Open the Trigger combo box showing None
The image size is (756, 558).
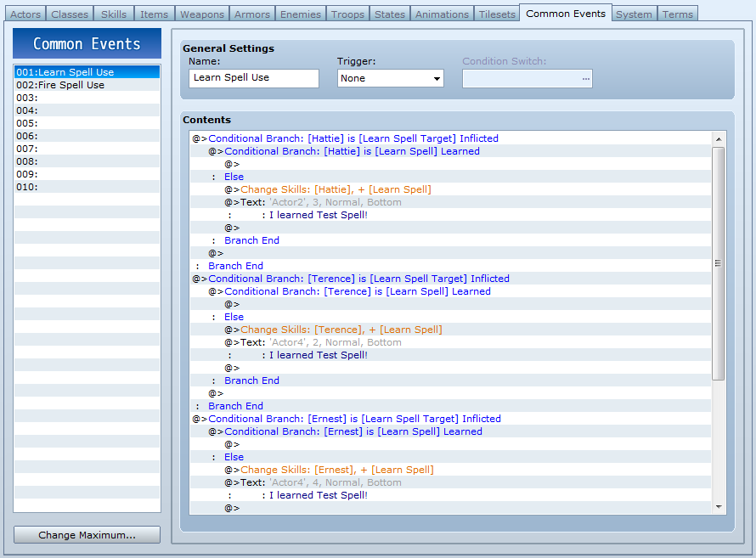[390, 78]
